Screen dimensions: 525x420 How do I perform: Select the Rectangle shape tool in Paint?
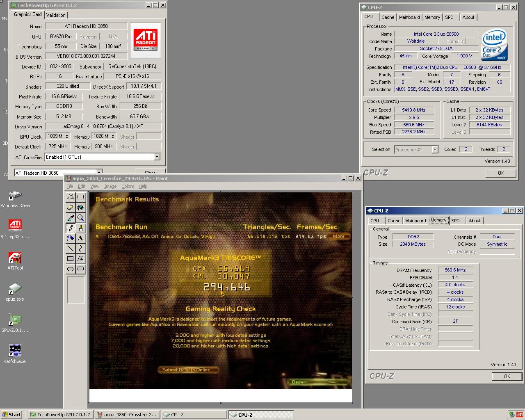71,258
